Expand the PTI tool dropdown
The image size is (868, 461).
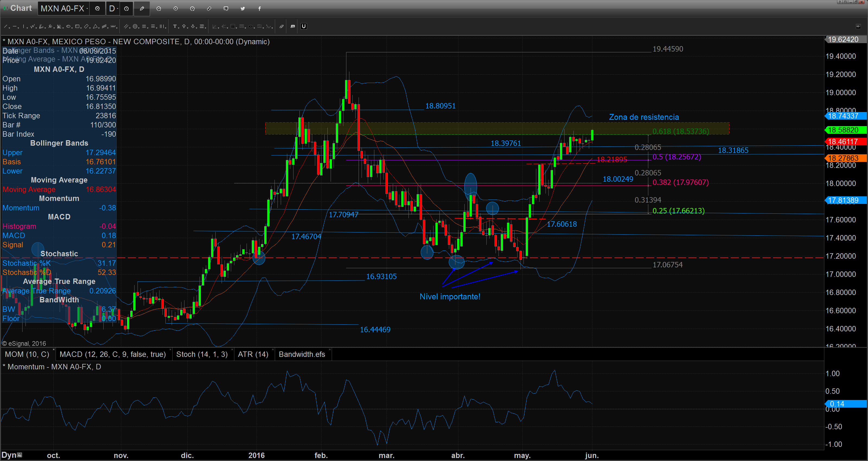[263, 28]
